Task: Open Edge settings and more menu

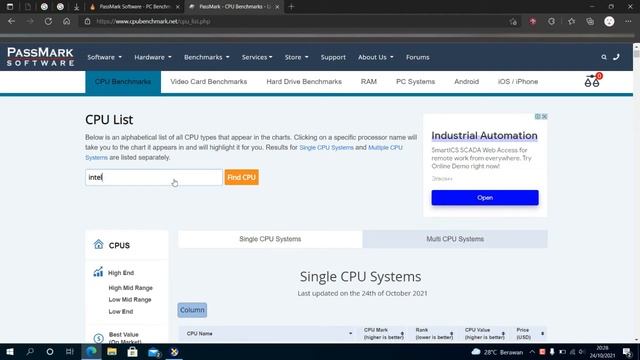Action: click(628, 22)
